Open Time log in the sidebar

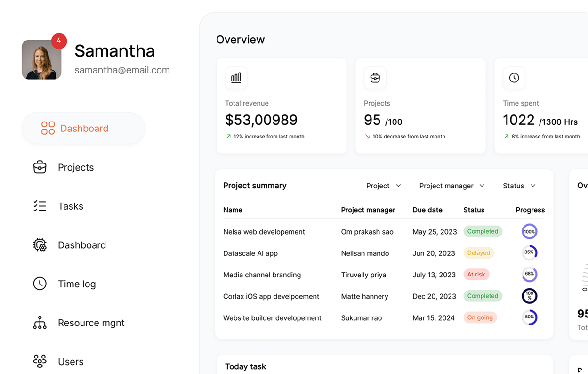coord(77,284)
